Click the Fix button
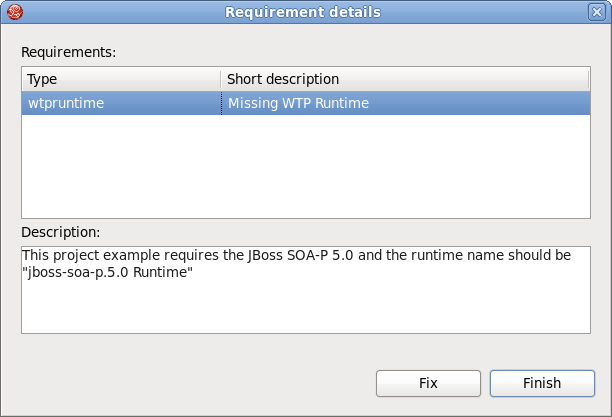612x417 pixels. [428, 383]
